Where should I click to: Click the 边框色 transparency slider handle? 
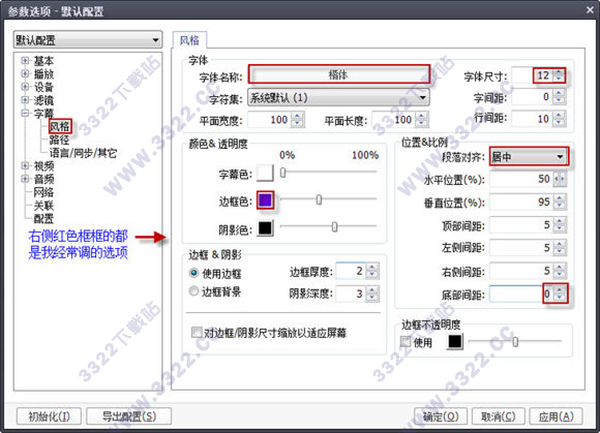(x=319, y=199)
